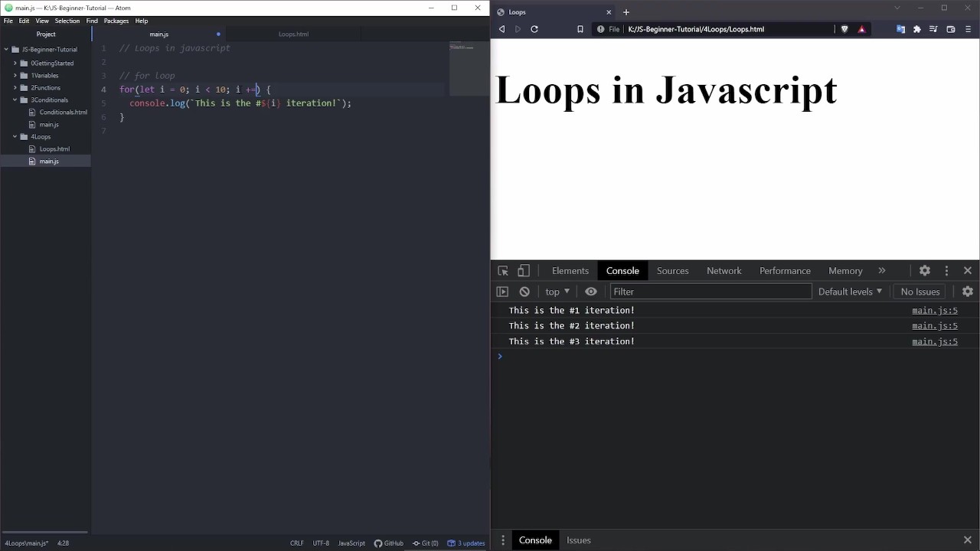This screenshot has height=551, width=980.
Task: Open the top JavaScript context dropdown
Action: pos(557,292)
